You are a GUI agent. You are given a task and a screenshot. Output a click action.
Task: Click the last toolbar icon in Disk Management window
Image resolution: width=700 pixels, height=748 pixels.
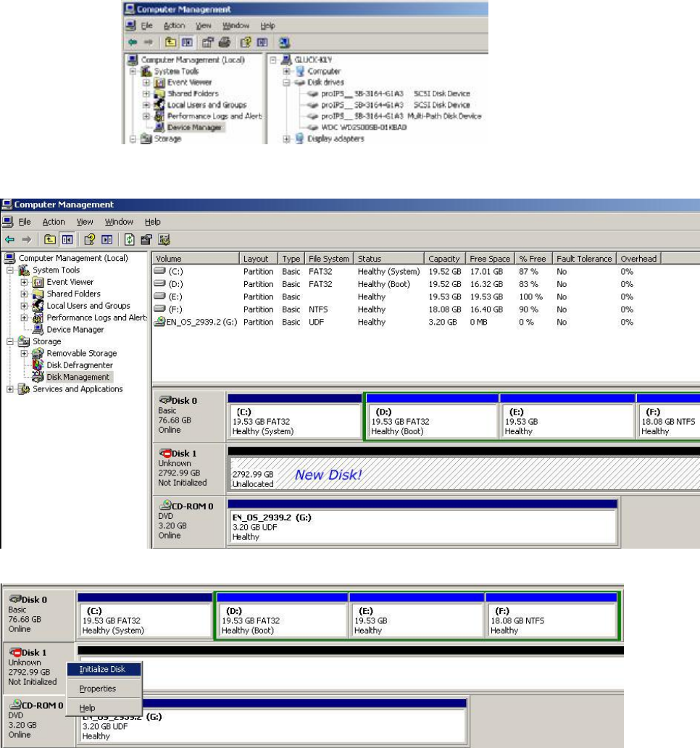(x=164, y=239)
